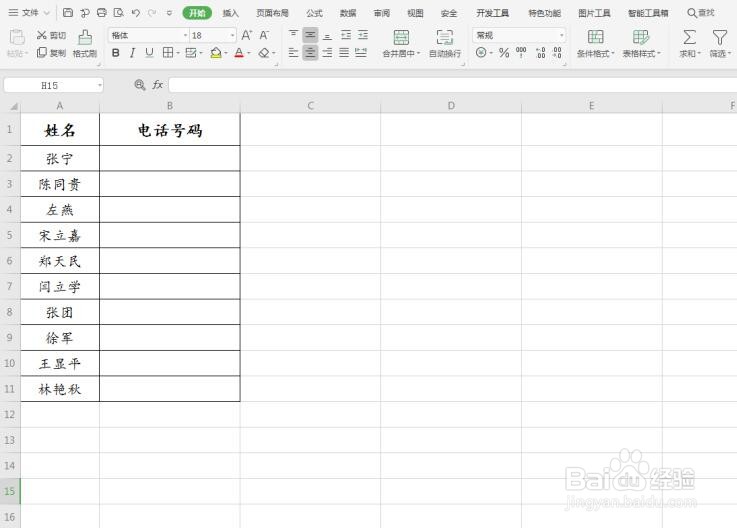This screenshot has width=737, height=528.
Task: Click the Undo arrow icon
Action: pyautogui.click(x=136, y=13)
